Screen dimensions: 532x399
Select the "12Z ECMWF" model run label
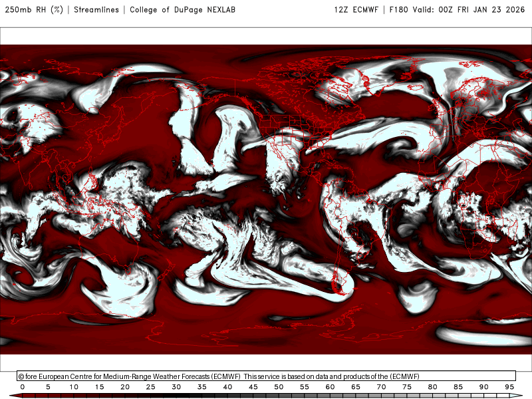click(356, 9)
